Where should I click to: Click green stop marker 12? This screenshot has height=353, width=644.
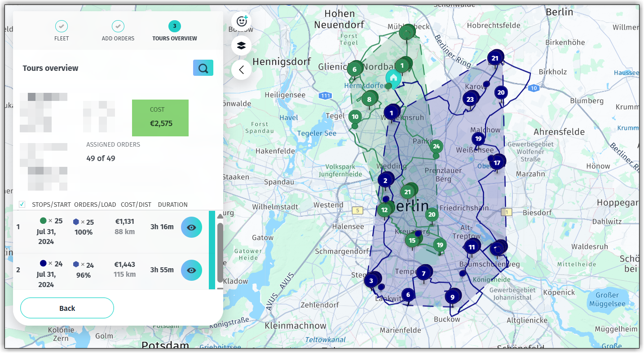(384, 209)
